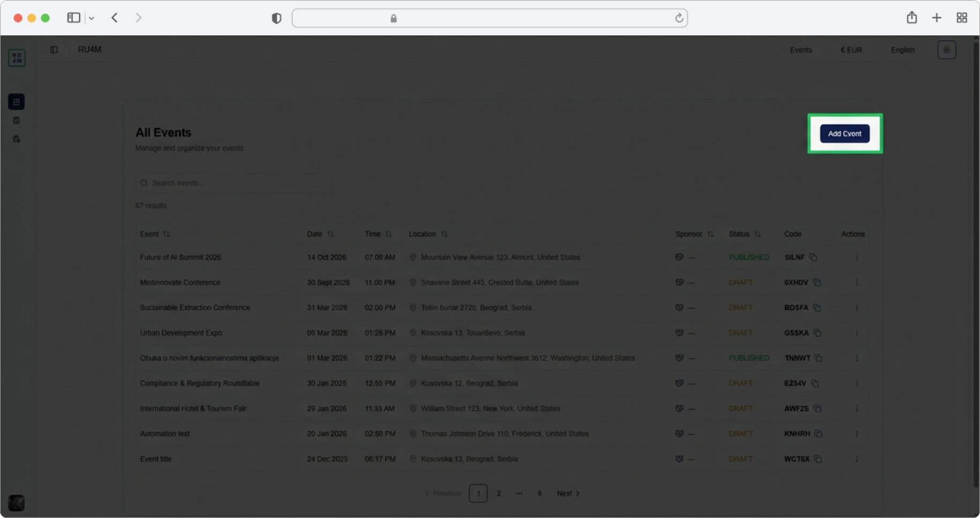The image size is (980, 518).
Task: Click Safari's share icon
Action: click(x=911, y=18)
